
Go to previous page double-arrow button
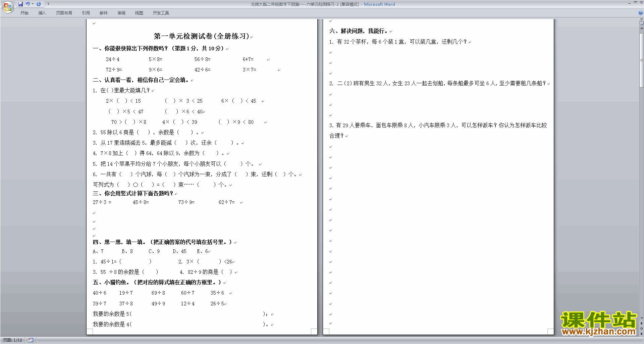point(641,324)
